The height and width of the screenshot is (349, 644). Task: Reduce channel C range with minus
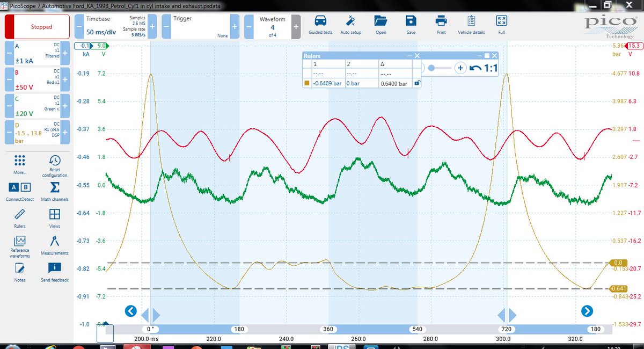tap(9, 106)
